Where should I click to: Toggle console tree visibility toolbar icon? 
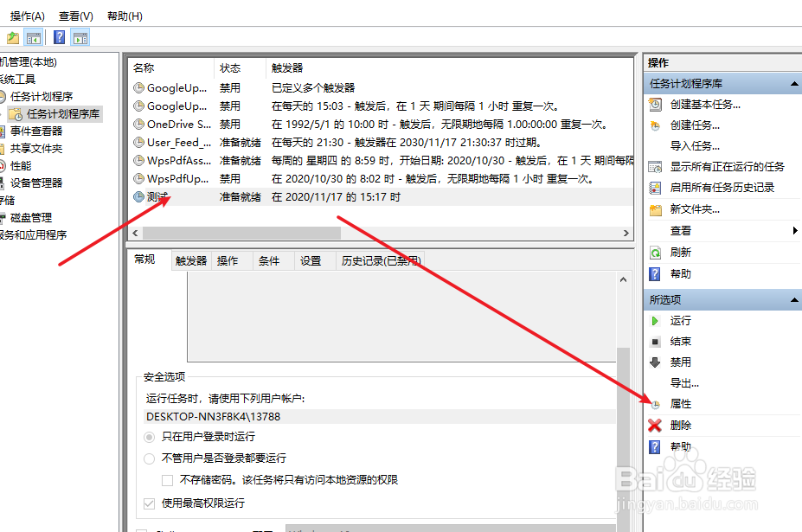pyautogui.click(x=32, y=37)
